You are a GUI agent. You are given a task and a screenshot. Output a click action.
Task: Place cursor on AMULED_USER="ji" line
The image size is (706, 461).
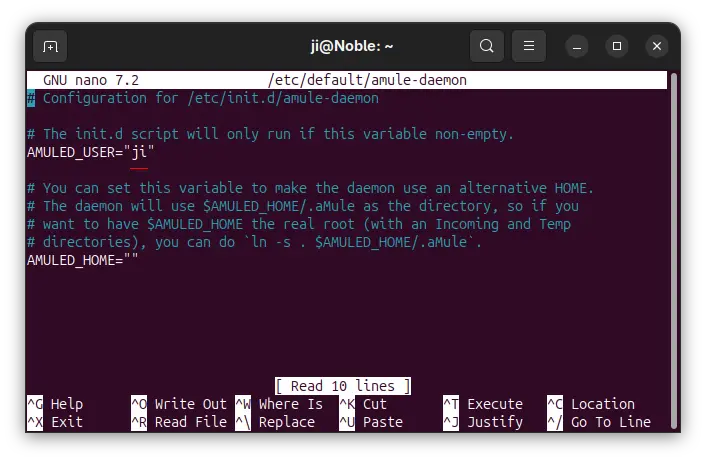pyautogui.click(x=91, y=152)
